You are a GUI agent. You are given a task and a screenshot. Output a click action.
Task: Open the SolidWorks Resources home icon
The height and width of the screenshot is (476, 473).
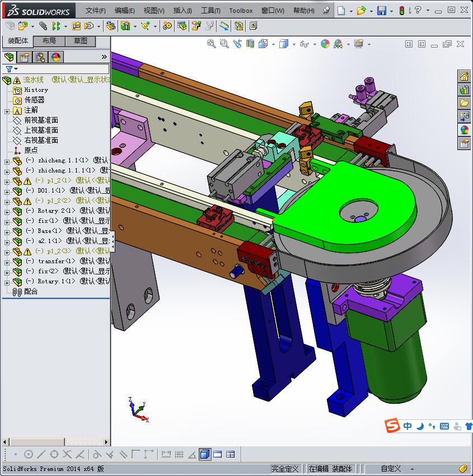464,77
